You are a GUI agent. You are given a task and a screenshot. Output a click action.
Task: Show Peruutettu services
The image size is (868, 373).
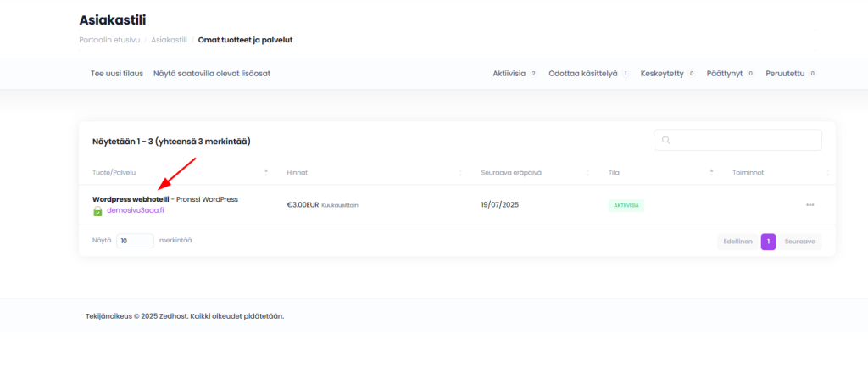[x=790, y=74]
